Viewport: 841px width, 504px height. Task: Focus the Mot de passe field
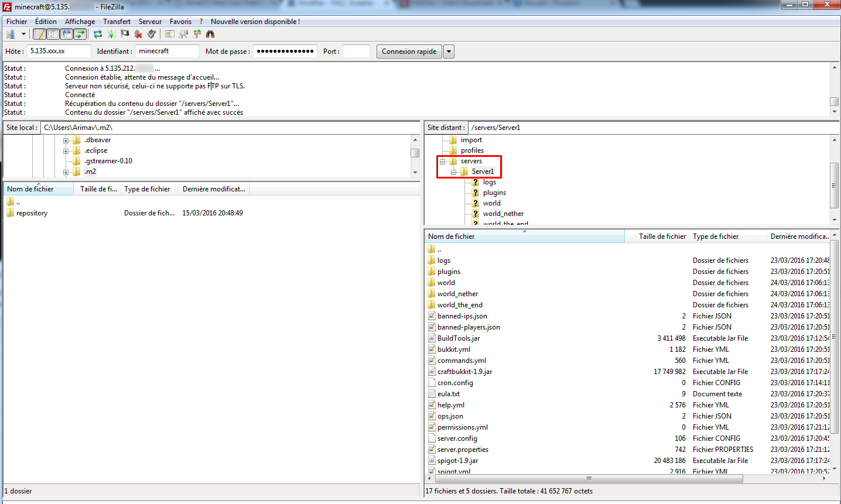(285, 51)
